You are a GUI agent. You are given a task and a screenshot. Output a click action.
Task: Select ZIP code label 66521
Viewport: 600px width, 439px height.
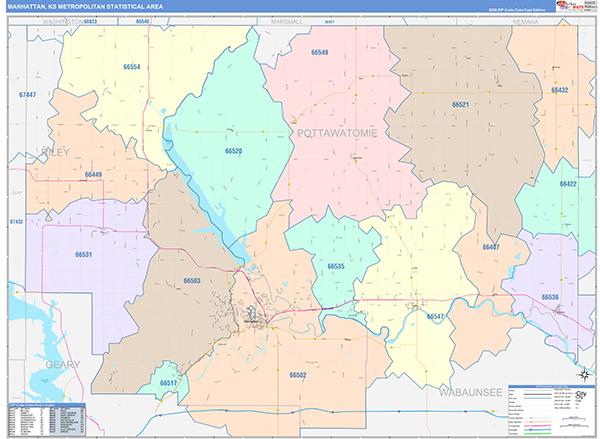coord(460,104)
